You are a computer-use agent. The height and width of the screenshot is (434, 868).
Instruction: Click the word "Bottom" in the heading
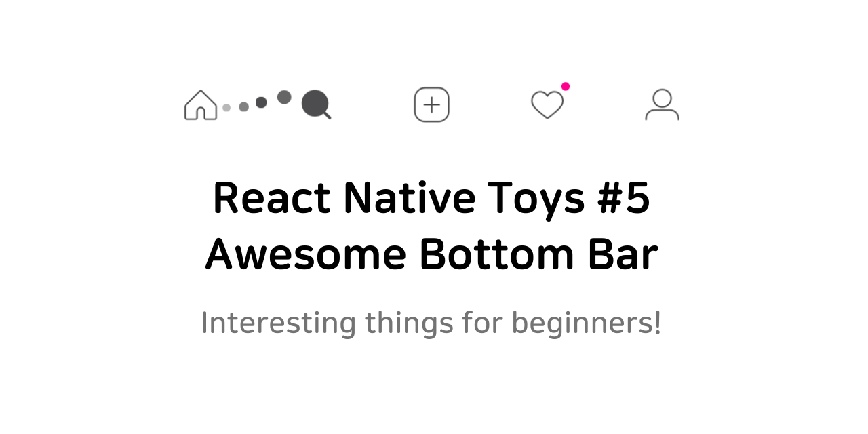click(490, 255)
